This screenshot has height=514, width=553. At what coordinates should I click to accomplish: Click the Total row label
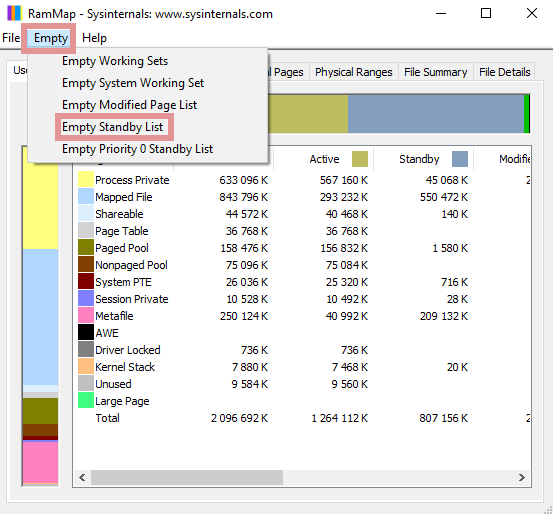(108, 418)
